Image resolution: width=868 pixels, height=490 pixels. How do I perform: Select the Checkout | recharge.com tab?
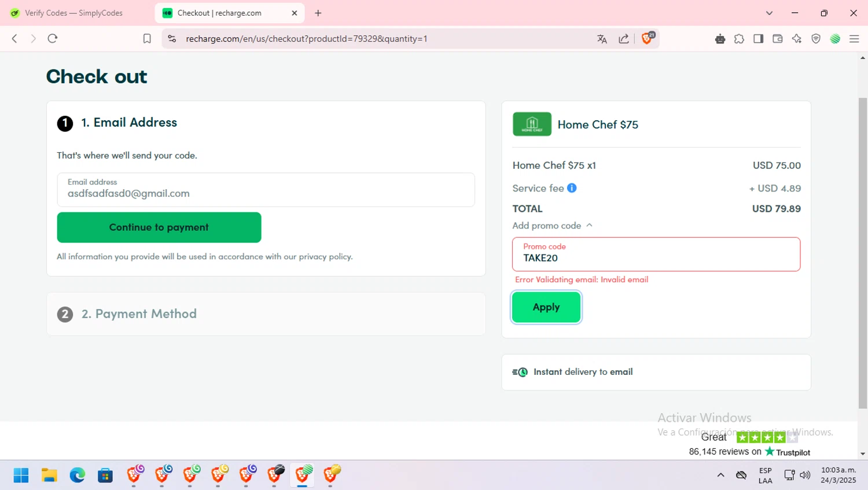coord(229,13)
